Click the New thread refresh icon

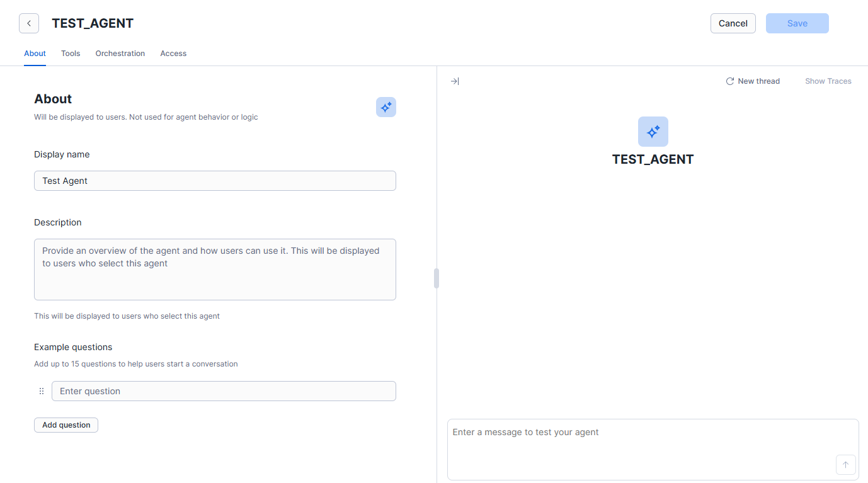pos(730,81)
